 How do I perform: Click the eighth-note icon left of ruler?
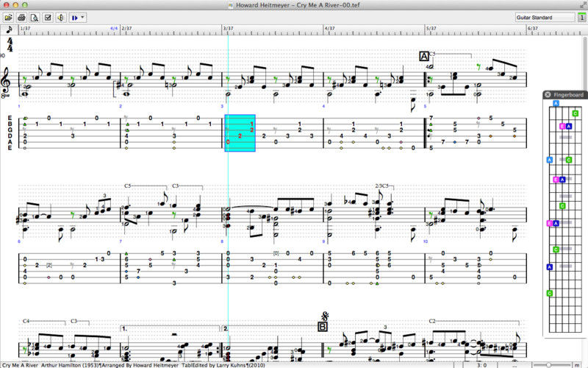(9, 29)
